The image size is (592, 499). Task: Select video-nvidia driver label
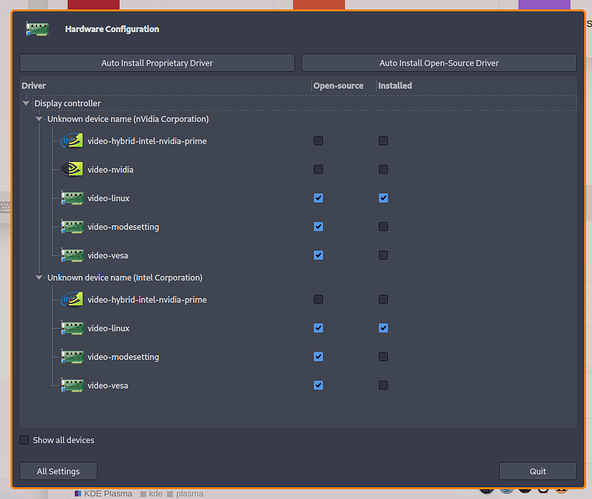110,170
